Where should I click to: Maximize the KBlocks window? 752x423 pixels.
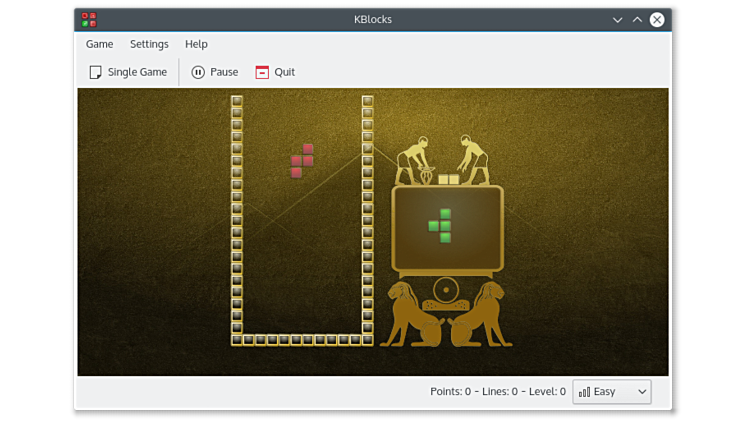click(x=637, y=19)
